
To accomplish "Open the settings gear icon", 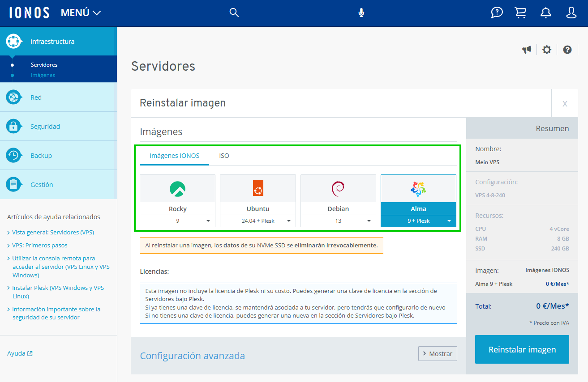I will coord(546,50).
